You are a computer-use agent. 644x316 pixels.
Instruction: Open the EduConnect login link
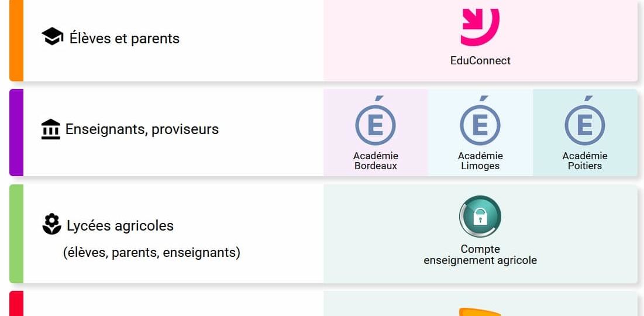click(x=480, y=60)
